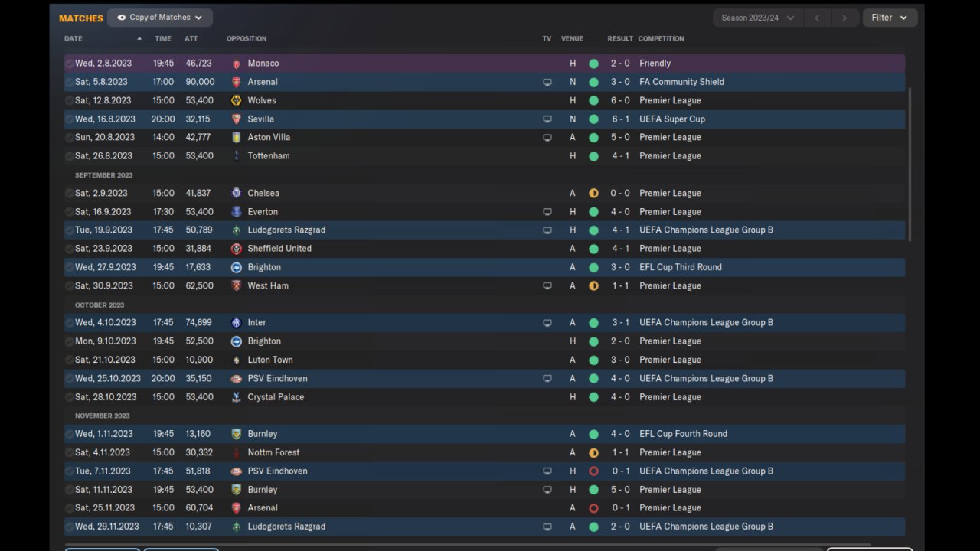The image size is (980, 551).
Task: Tick the selector circle for Wed, 16.8.2023
Action: [x=70, y=119]
